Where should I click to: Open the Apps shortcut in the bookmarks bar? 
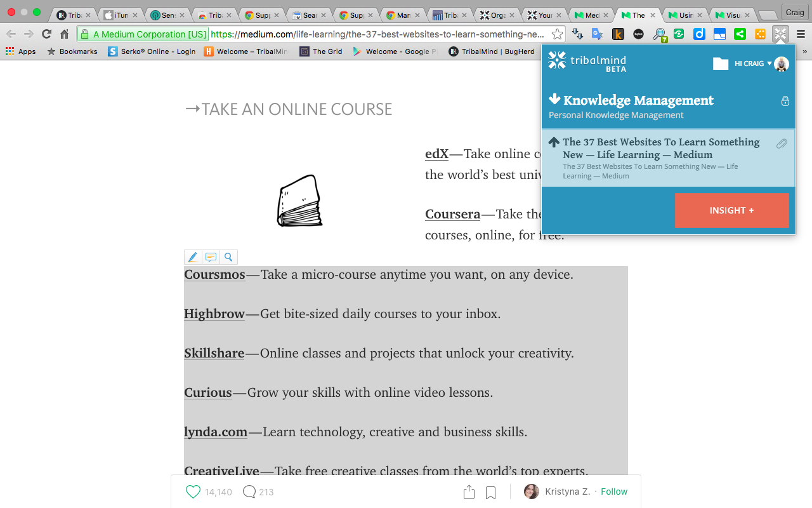20,51
